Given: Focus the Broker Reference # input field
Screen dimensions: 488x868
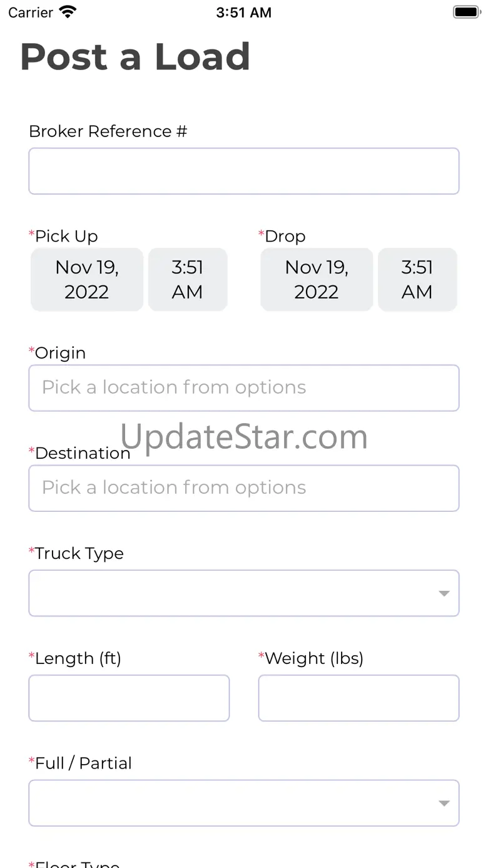Looking at the screenshot, I should click(x=244, y=171).
